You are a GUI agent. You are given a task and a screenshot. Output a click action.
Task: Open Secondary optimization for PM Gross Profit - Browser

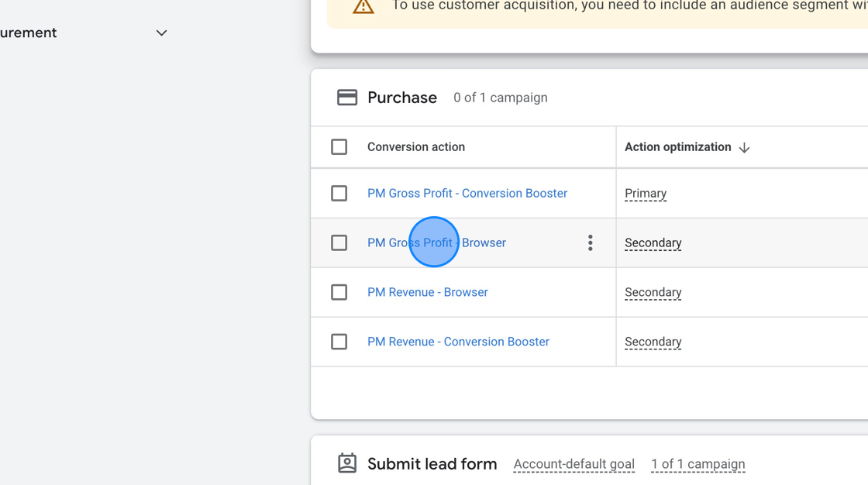pos(653,242)
